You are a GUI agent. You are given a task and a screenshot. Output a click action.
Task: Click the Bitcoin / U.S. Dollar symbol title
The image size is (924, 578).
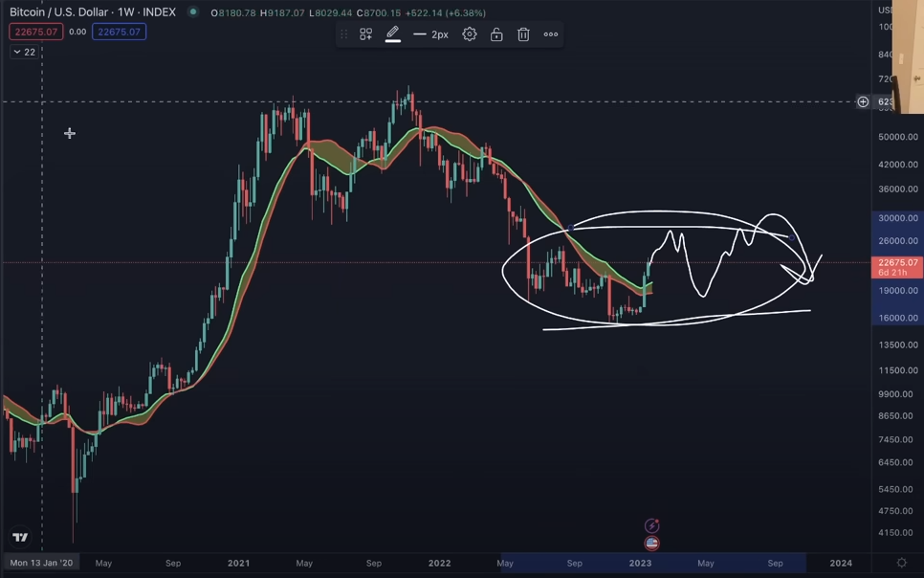59,12
